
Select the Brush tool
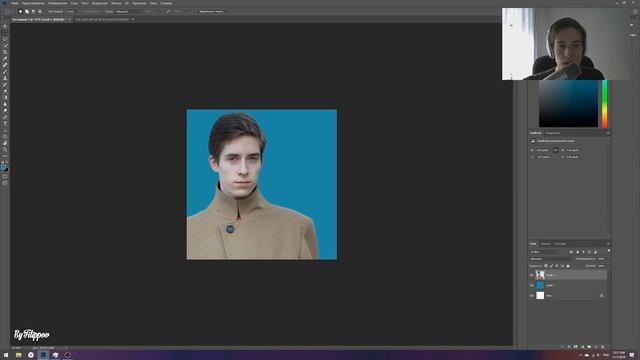(x=5, y=72)
